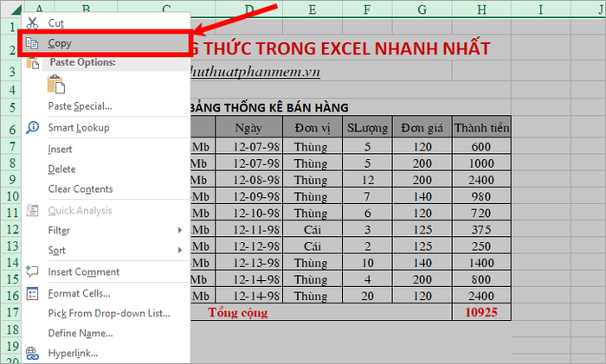Select Clear Contents
The height and width of the screenshot is (364, 606).
click(x=106, y=189)
